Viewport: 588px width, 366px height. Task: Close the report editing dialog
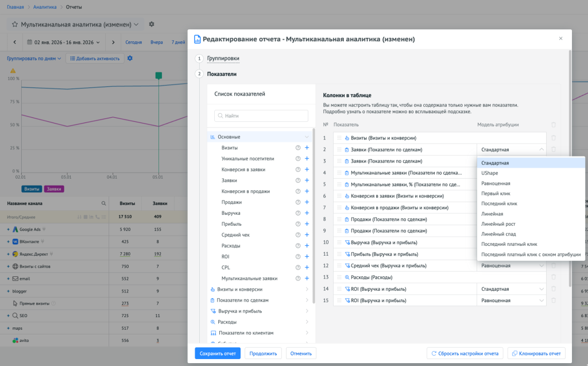pyautogui.click(x=561, y=38)
